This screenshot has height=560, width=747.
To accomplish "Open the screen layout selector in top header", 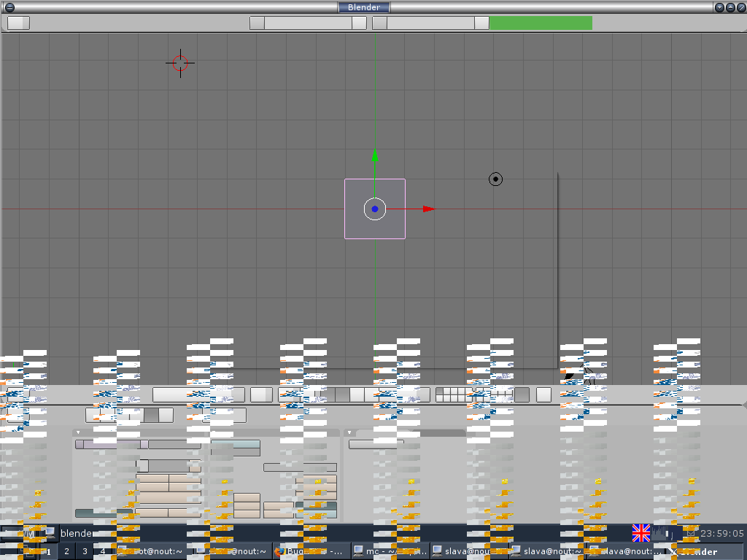I will click(x=308, y=23).
